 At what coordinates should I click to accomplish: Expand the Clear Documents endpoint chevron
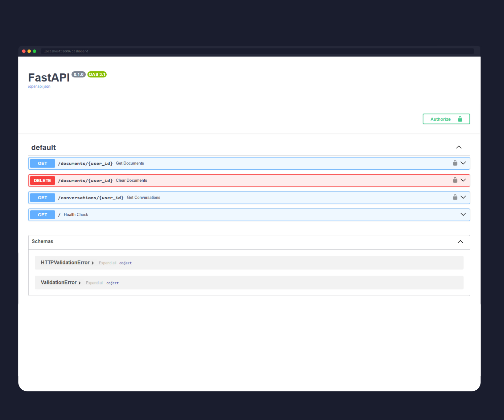click(x=463, y=180)
